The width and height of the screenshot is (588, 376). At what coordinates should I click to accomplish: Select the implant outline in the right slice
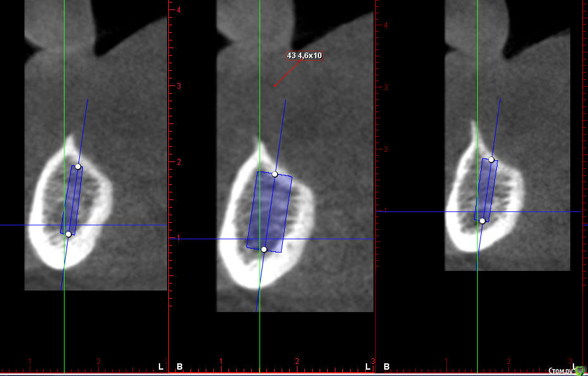coord(486,190)
